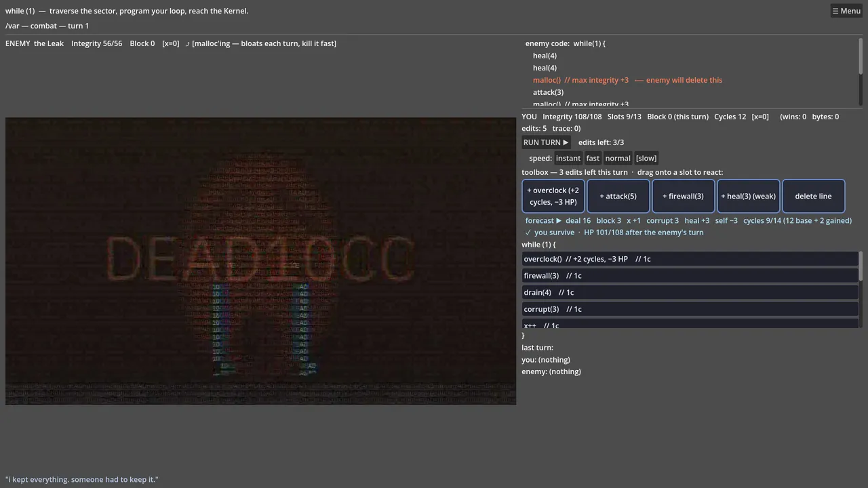
Task: Select the drain(4) code slot
Action: [690, 292]
